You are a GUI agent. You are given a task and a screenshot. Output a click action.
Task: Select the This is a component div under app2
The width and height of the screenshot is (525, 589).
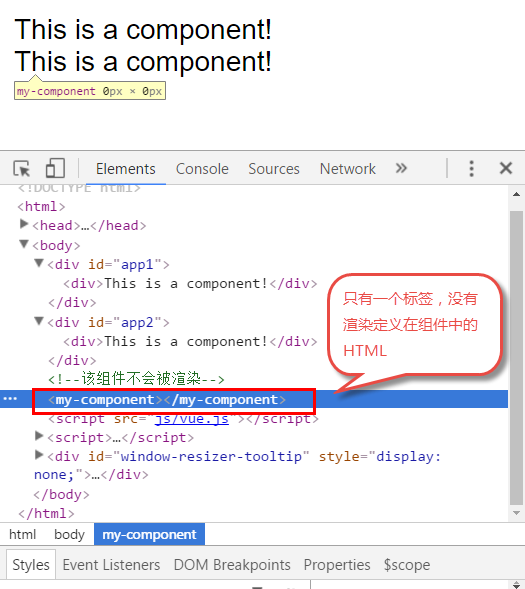(x=190, y=341)
